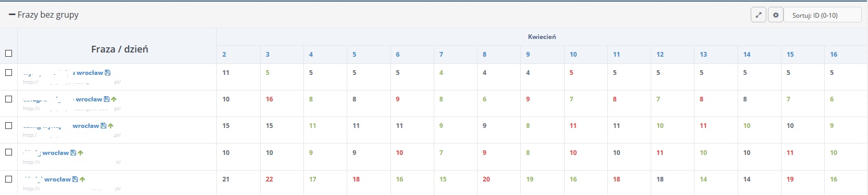Open phrase link in row starting 21, 22

pos(47,179)
